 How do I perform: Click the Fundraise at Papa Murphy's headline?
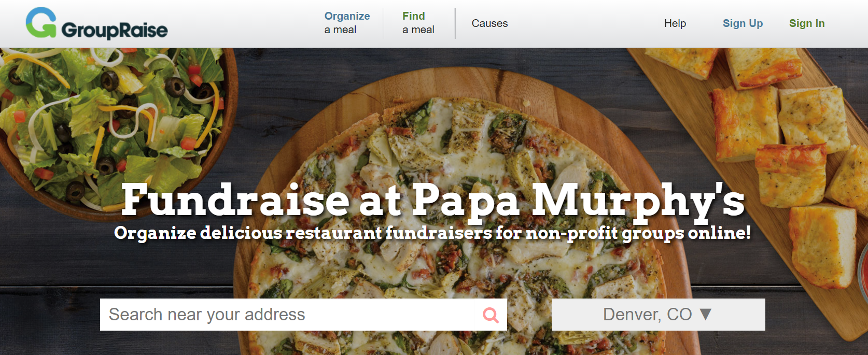(x=433, y=201)
